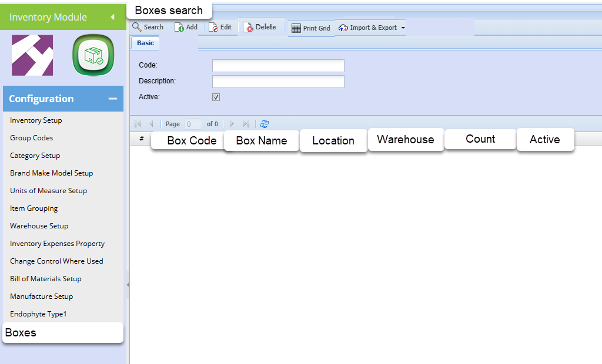This screenshot has height=364, width=602.
Task: Click the Delete toolbar button
Action: 260,27
